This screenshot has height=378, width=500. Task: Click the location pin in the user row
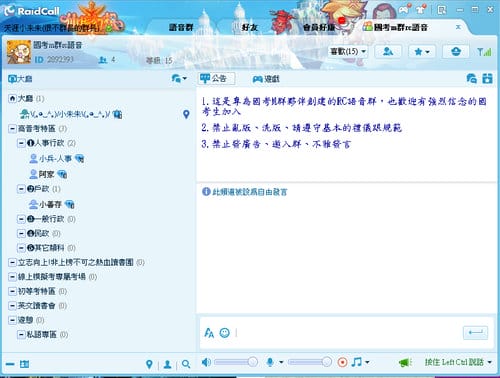click(x=186, y=114)
